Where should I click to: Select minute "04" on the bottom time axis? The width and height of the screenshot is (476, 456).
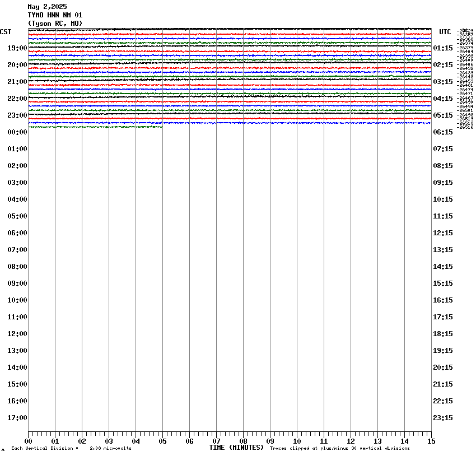click(x=136, y=441)
